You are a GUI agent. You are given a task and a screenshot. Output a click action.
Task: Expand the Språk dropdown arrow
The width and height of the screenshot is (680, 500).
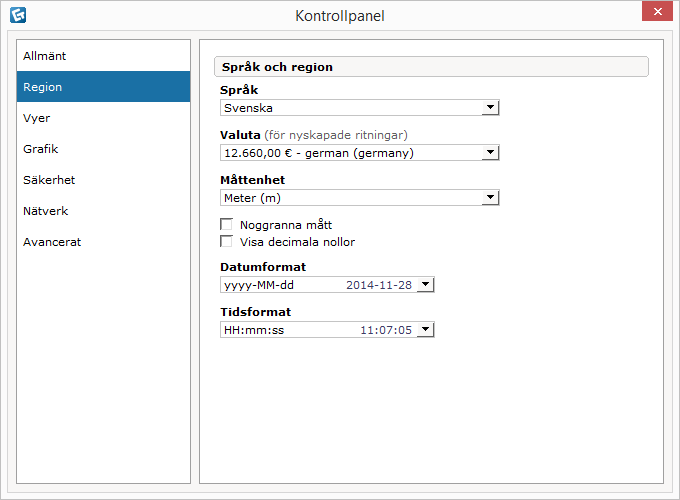point(490,108)
